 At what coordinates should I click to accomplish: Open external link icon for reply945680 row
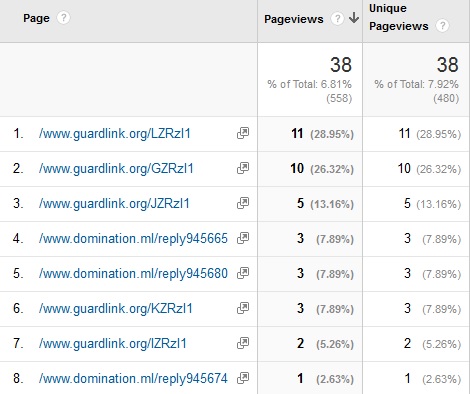point(243,273)
